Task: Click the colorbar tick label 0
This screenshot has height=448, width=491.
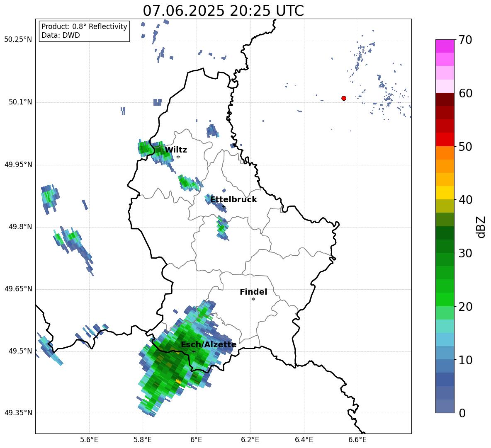Action: [x=462, y=413]
